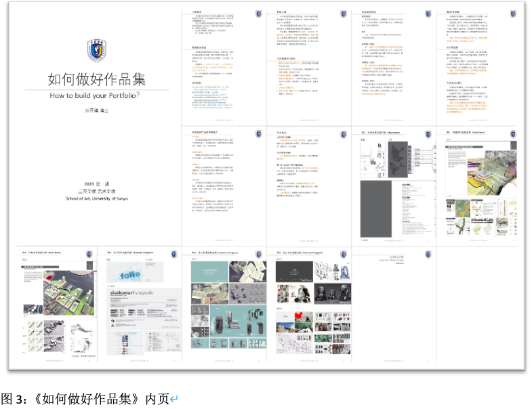
Task: Select the cover title 如何做好作品集
Action: pyautogui.click(x=96, y=79)
